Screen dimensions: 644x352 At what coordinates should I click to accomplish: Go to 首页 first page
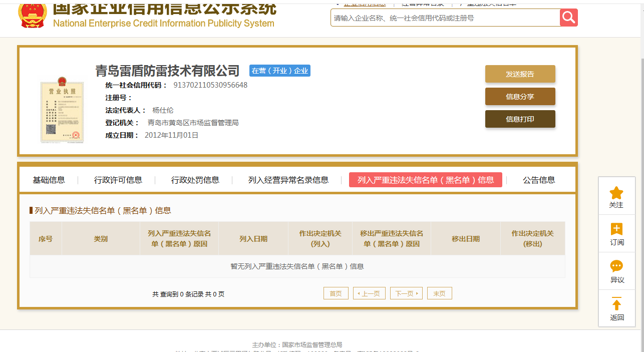pyautogui.click(x=336, y=293)
